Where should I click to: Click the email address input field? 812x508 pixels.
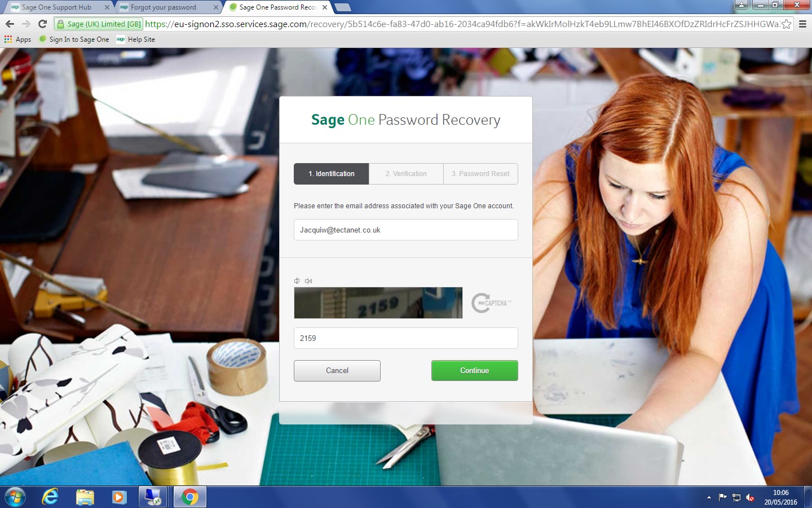(406, 230)
